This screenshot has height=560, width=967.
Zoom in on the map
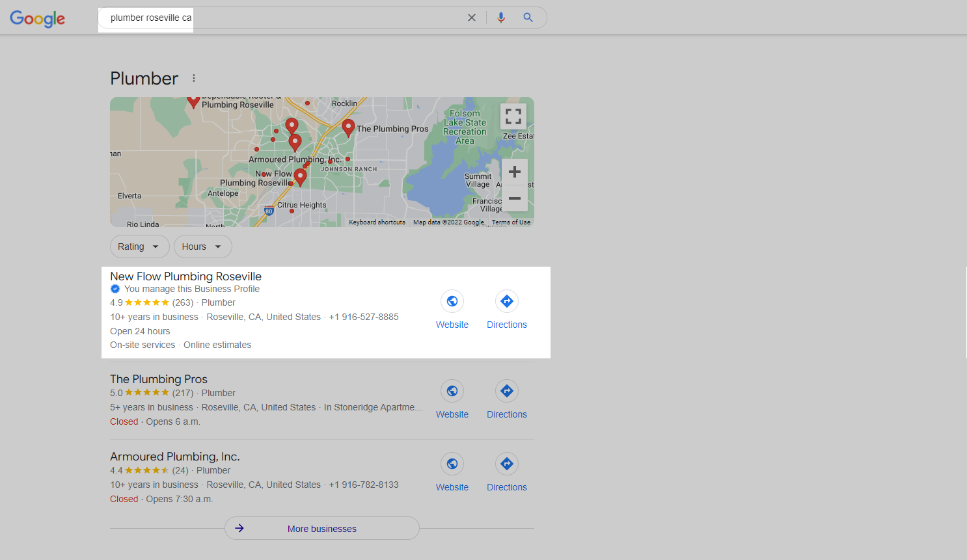tap(515, 172)
